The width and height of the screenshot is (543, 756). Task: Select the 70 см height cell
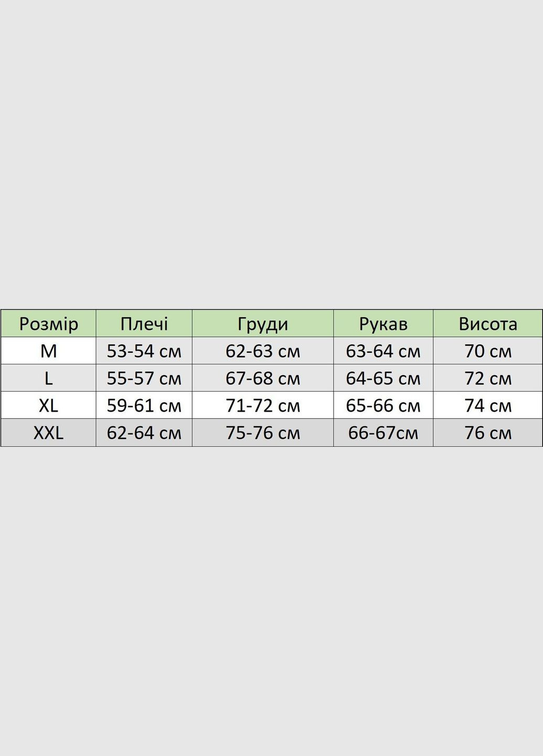click(488, 351)
